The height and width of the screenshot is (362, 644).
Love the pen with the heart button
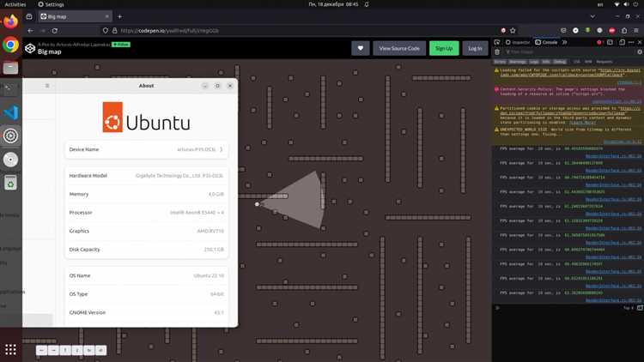(360, 48)
